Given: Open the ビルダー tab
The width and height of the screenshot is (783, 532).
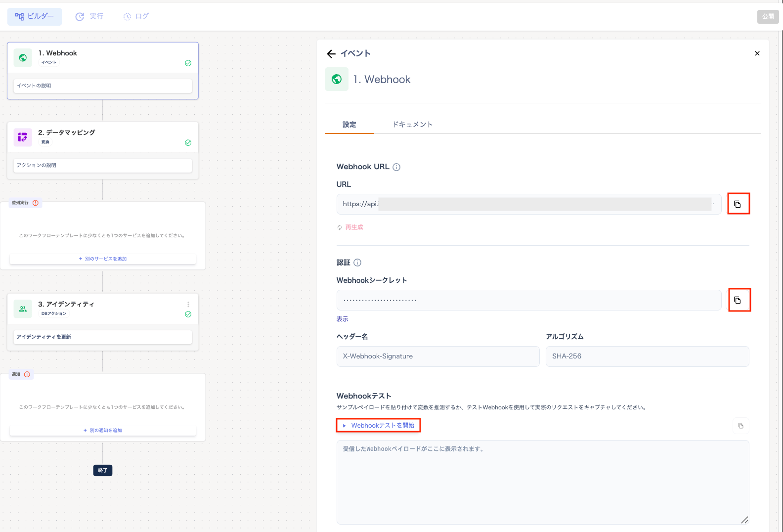Looking at the screenshot, I should click(35, 16).
